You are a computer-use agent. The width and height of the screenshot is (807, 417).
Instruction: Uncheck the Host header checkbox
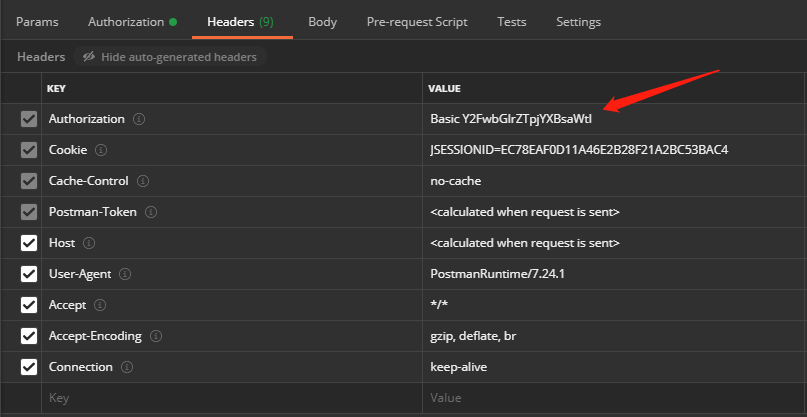point(29,243)
